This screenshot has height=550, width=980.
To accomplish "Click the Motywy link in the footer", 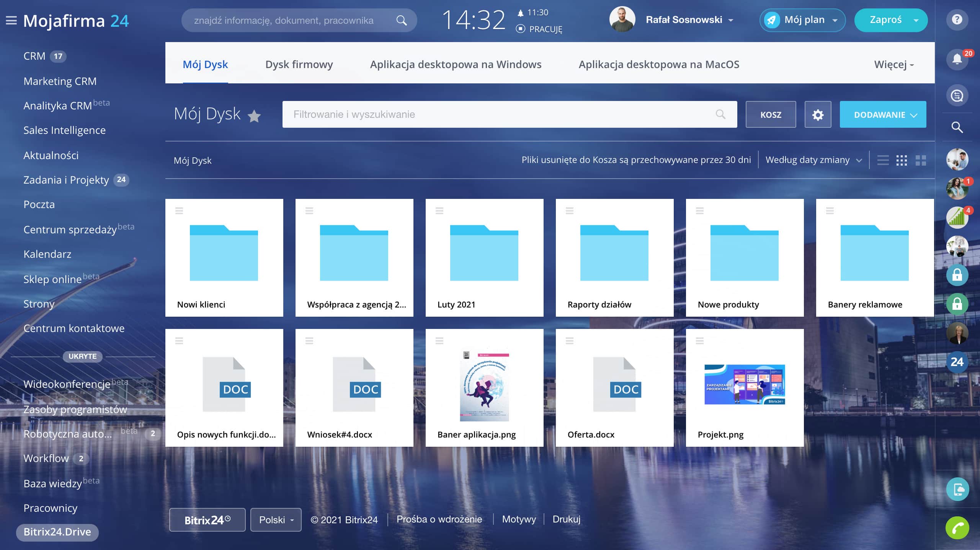I will (519, 519).
